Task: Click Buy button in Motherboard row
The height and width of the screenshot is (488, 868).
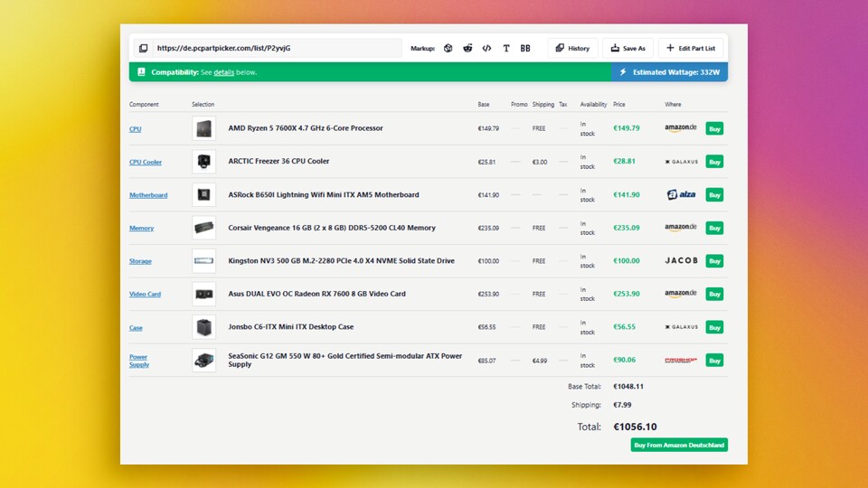Action: click(x=714, y=195)
